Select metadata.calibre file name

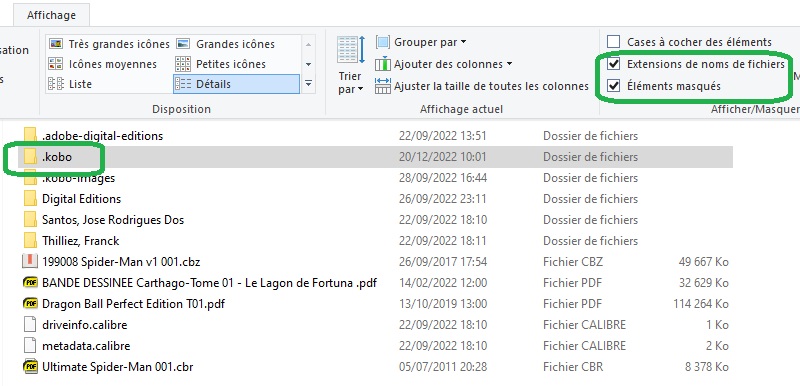point(86,345)
